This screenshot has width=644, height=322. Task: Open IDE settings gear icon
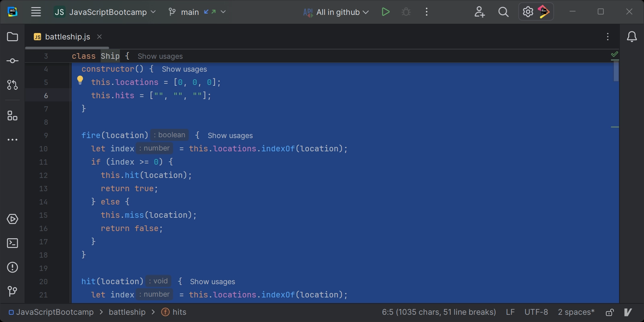click(x=528, y=12)
